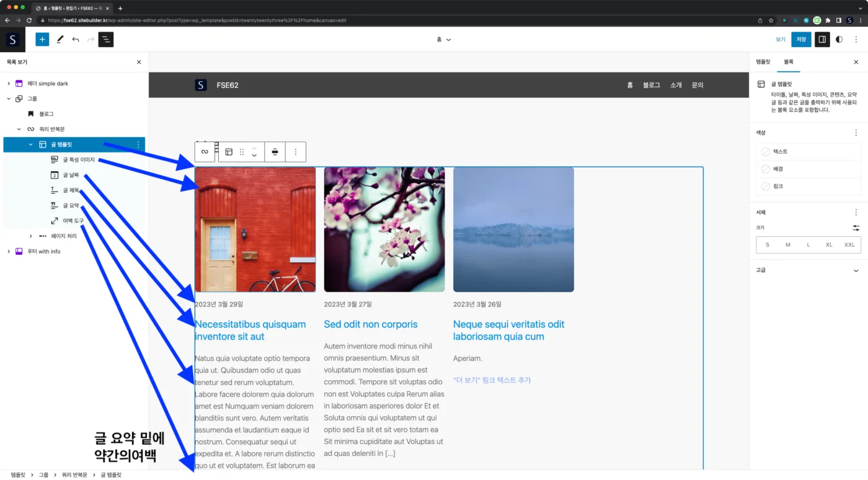This screenshot has width=868, height=480.
Task: Select font size XXL
Action: 849,245
